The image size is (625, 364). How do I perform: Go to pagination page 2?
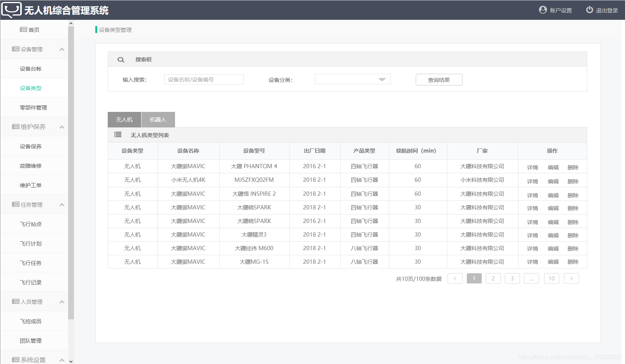(x=493, y=279)
